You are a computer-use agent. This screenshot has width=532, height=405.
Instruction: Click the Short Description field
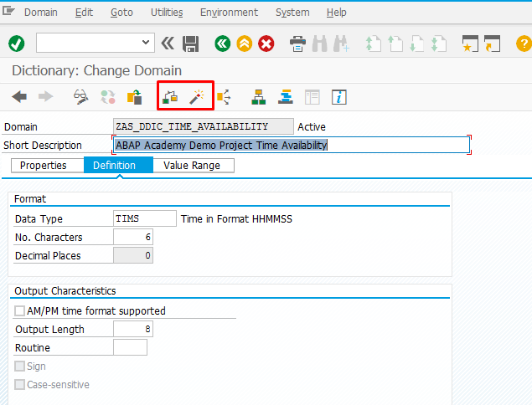tap(291, 145)
